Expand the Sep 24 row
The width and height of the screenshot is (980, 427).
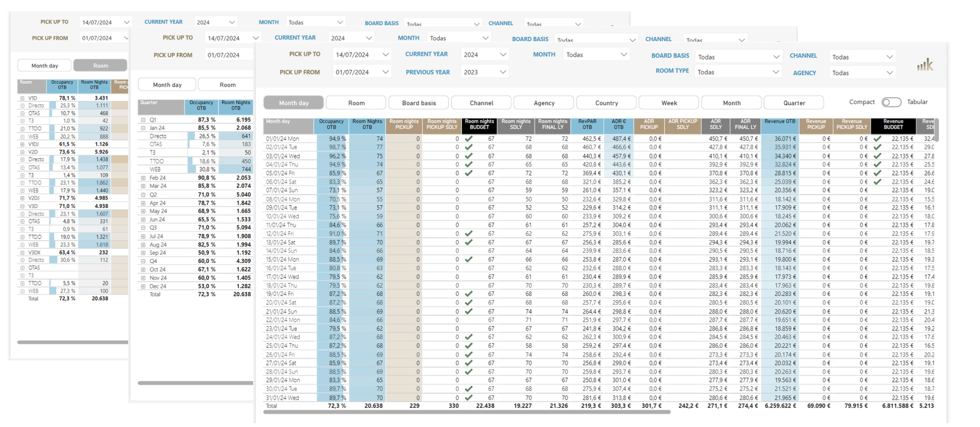point(143,253)
